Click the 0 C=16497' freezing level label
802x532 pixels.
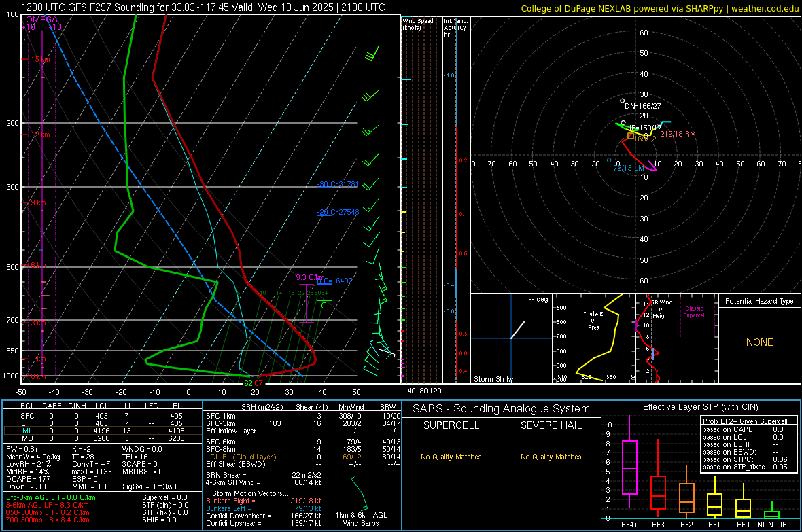[x=335, y=281]
